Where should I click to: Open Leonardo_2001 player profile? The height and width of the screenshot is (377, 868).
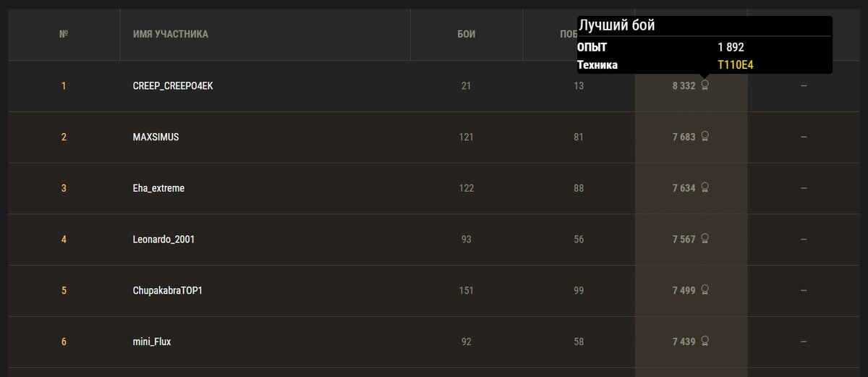(163, 240)
